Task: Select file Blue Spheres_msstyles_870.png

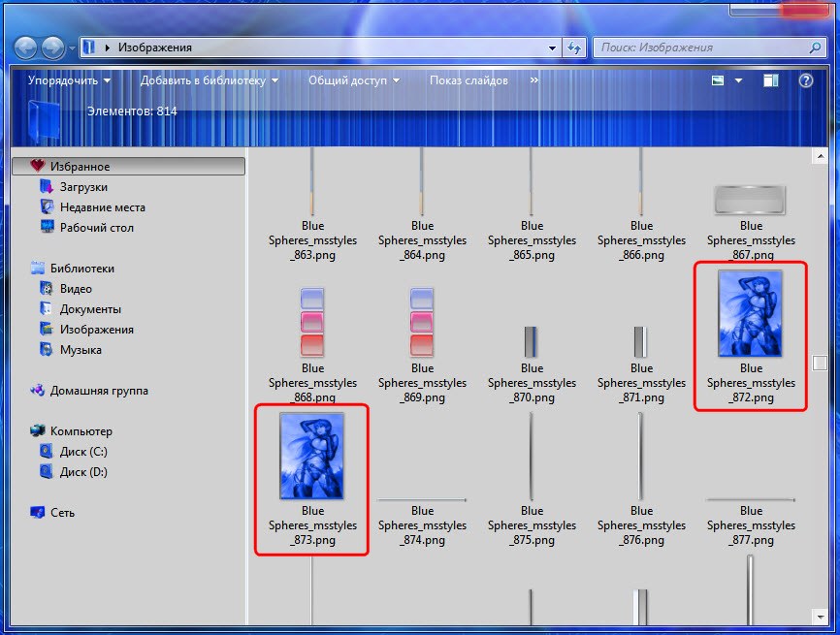Action: (532, 365)
